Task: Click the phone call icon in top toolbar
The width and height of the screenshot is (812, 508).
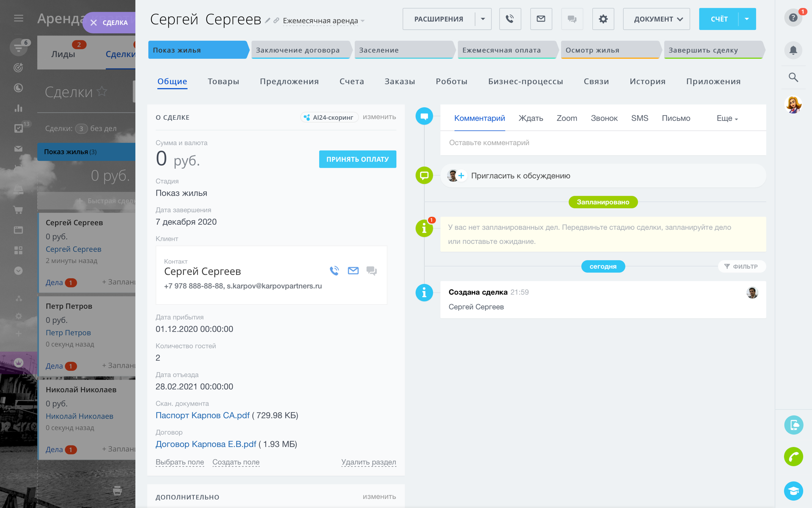Action: pos(510,19)
